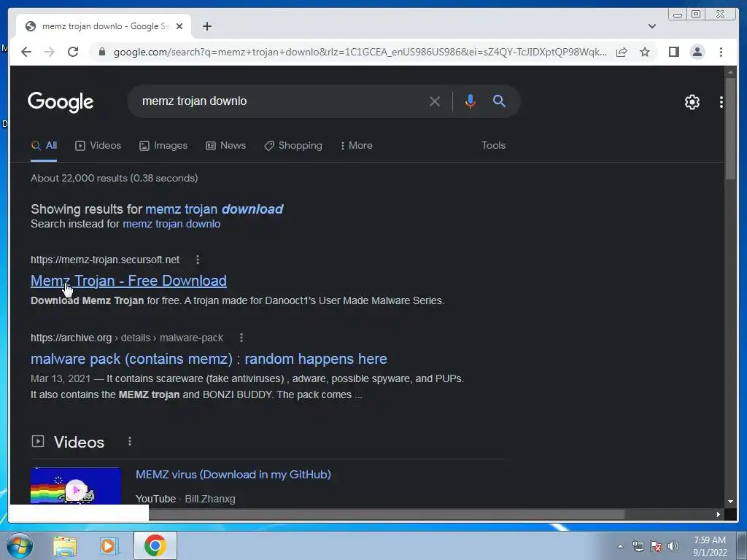Open the Chrome profile avatar
The height and width of the screenshot is (560, 747).
point(697,52)
